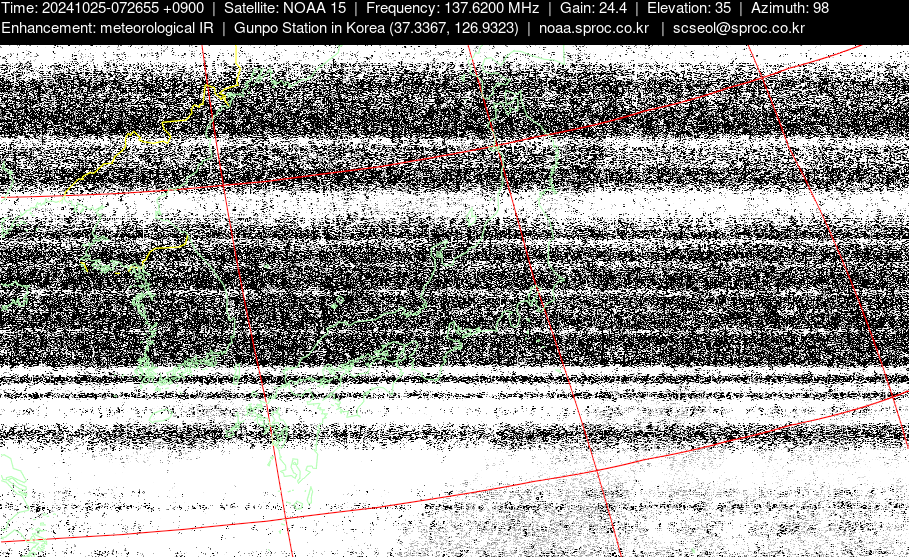Image resolution: width=909 pixels, height=557 pixels.
Task: Select the Azimuth: 98 value
Action: pyautogui.click(x=789, y=8)
